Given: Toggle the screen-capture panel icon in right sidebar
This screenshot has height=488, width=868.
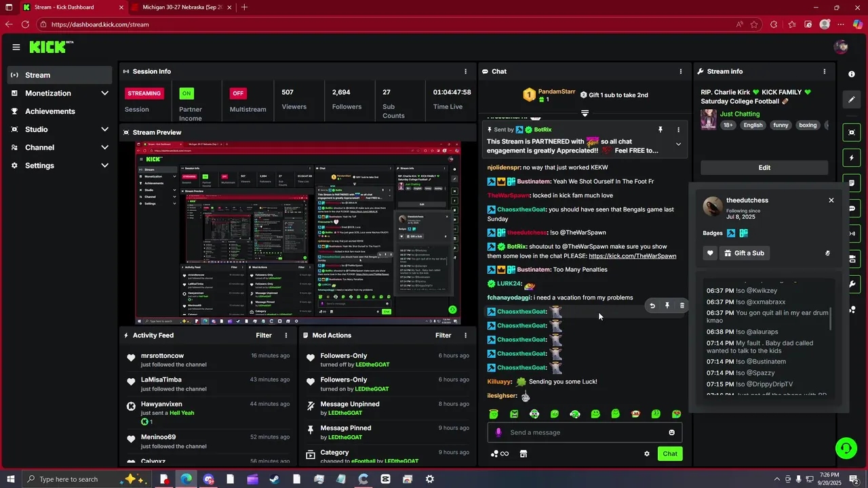Looking at the screenshot, I should pos(852,132).
